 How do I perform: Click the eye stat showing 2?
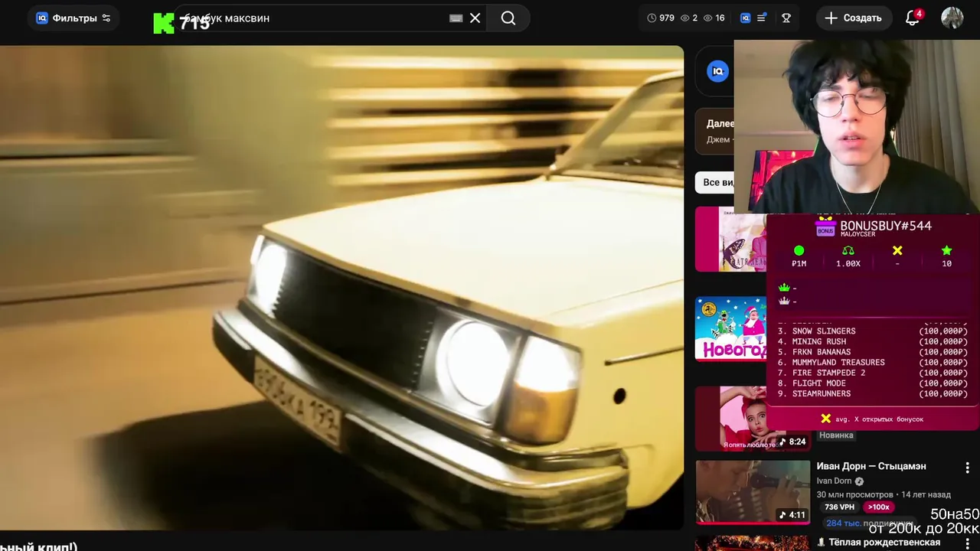point(689,18)
